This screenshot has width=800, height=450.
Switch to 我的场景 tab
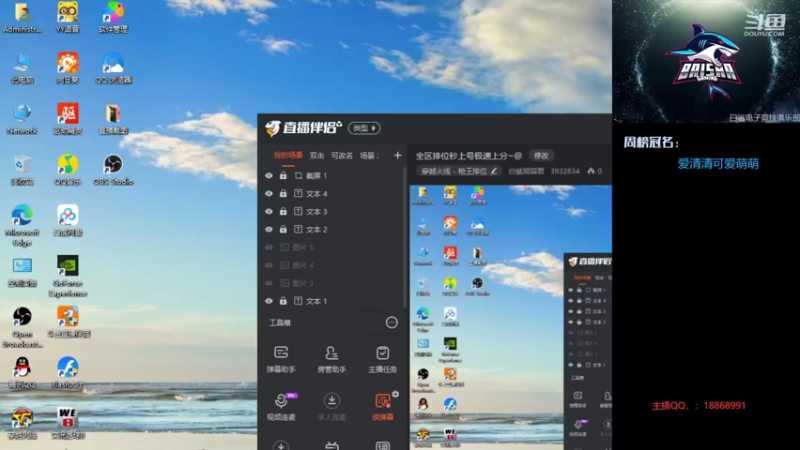pos(288,156)
